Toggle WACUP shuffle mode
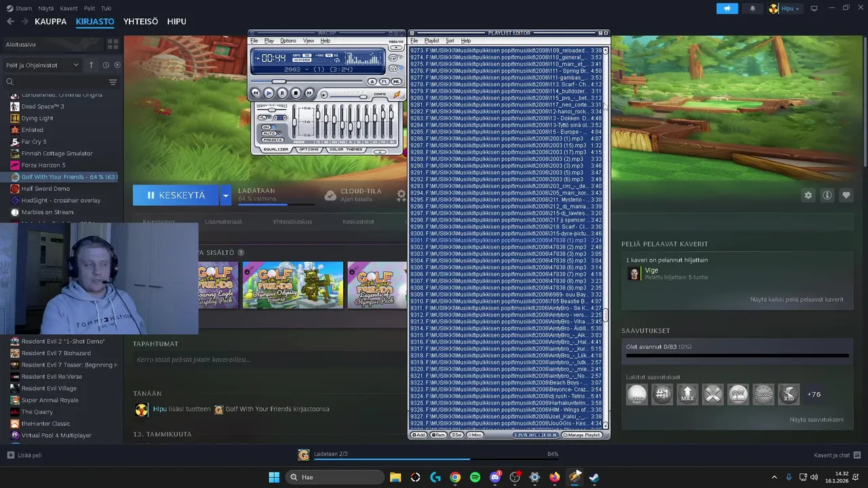The image size is (868, 488). click(393, 68)
